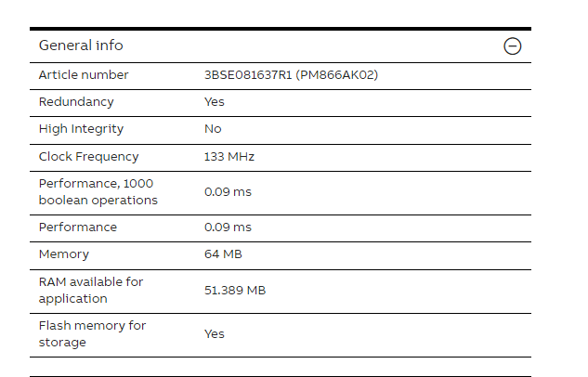
Task: Click the 133 MHz value
Action: pos(229,157)
